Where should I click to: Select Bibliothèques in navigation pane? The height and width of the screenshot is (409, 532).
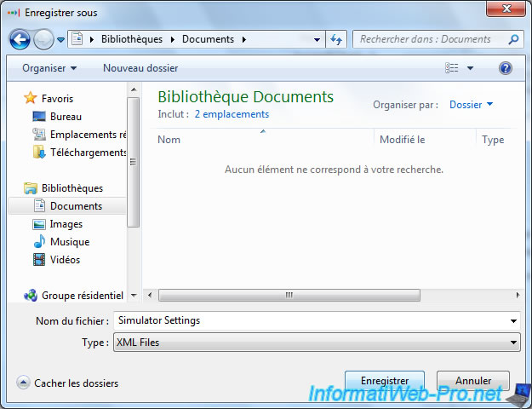point(72,188)
